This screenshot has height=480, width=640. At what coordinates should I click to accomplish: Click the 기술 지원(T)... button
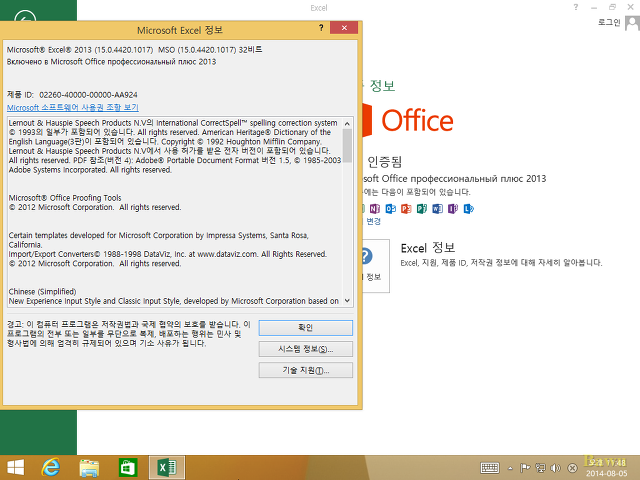[306, 370]
